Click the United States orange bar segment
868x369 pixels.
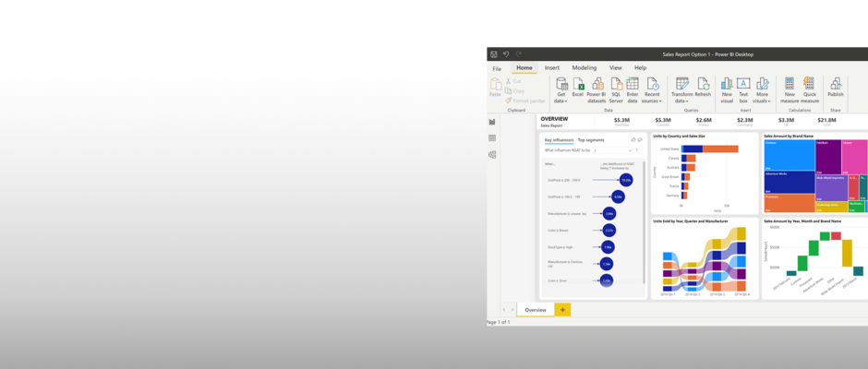point(720,149)
